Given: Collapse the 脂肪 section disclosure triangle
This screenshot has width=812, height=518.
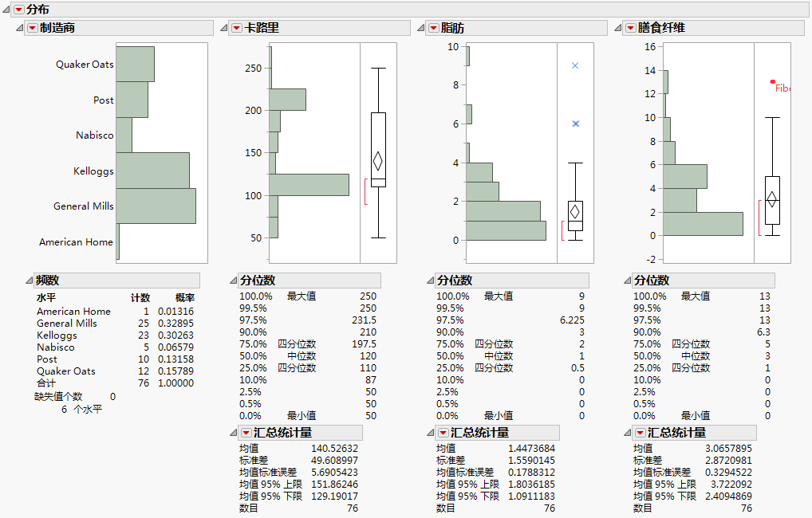Looking at the screenshot, I should (x=421, y=28).
